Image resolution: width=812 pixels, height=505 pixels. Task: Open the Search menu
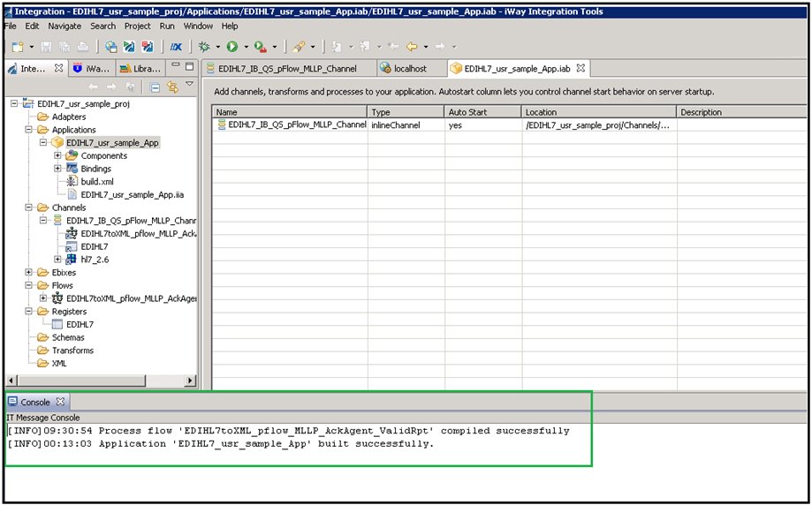(x=103, y=26)
